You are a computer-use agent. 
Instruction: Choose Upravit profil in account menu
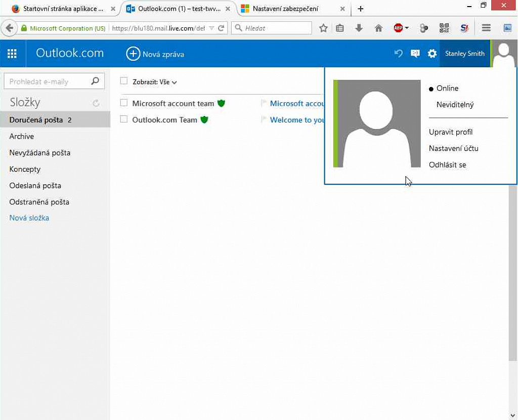pyautogui.click(x=451, y=132)
